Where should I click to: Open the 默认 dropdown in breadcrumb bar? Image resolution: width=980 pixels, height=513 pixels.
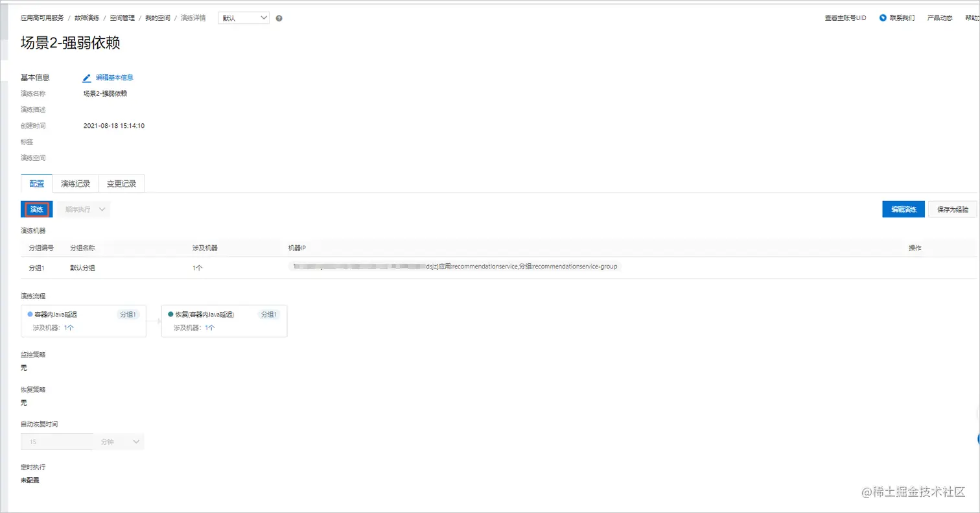(x=244, y=18)
